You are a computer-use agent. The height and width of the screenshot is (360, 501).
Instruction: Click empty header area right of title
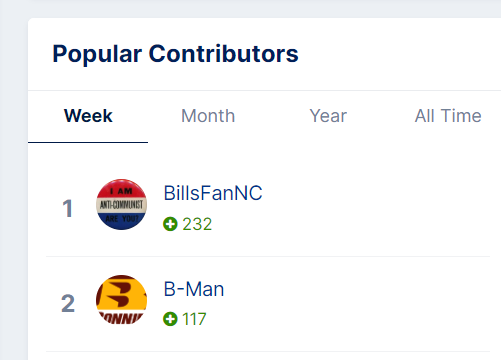click(x=400, y=54)
